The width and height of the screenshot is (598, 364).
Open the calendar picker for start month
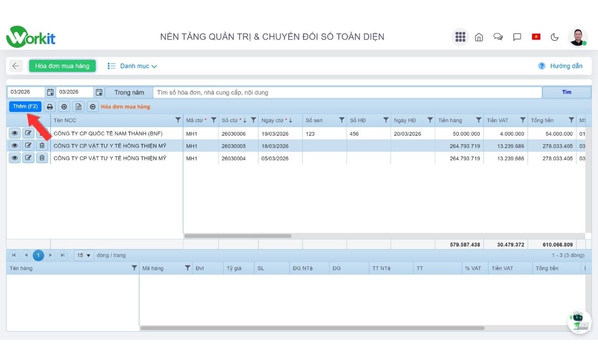(x=50, y=92)
